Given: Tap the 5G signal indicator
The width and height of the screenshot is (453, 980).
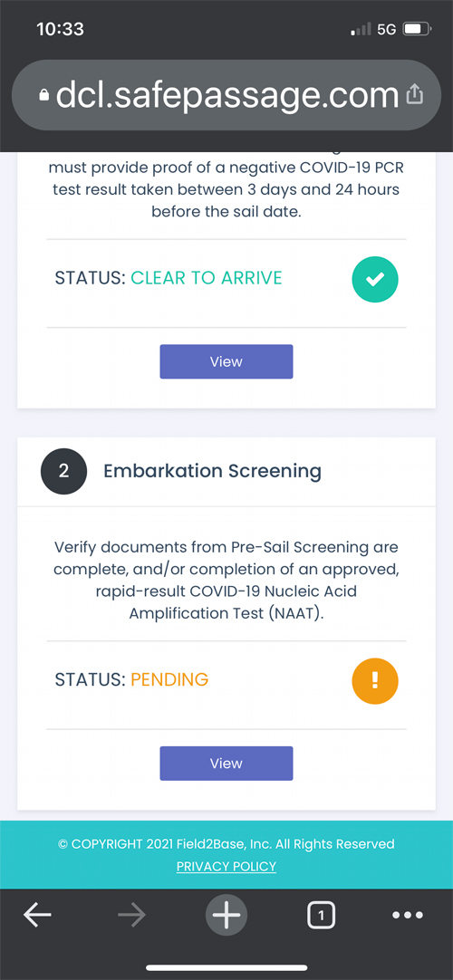Looking at the screenshot, I should tap(387, 29).
